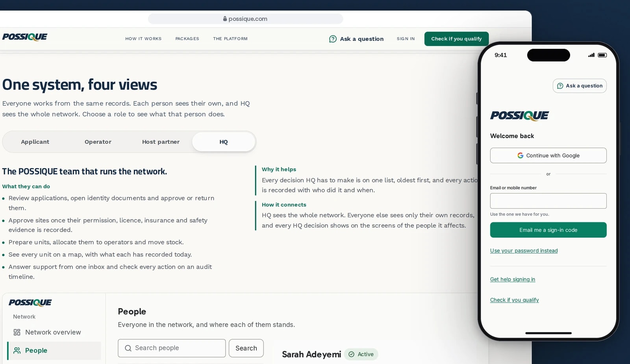
Task: Tap the phone's Ask a question button
Action: click(580, 86)
